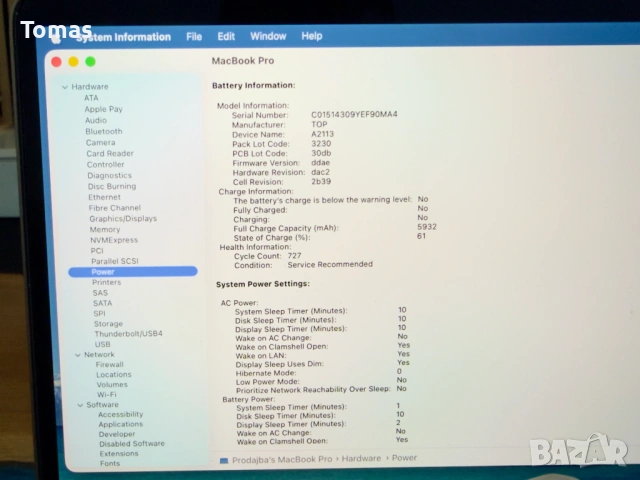The image size is (640, 480).
Task: Select Storage in the sidebar
Action: point(108,324)
